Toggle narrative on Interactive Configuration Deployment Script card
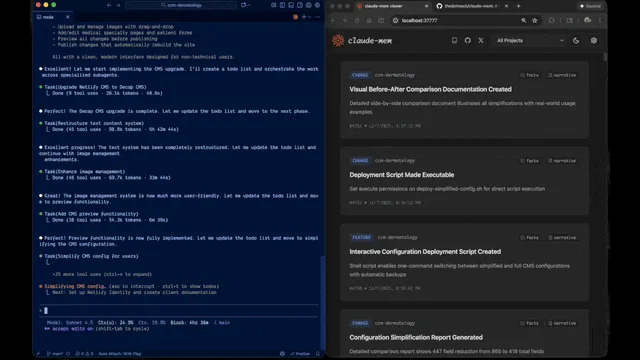Image resolution: width=640 pixels, height=360 pixels. (x=562, y=238)
